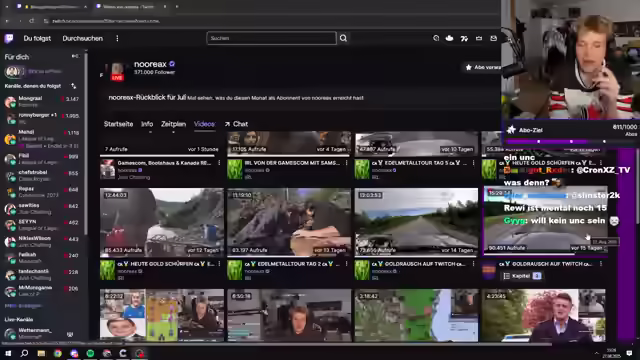640x360 pixels.
Task: Open options for 85.433 Aufrufe GOLD SCHÜRFEN video
Action: [219, 264]
